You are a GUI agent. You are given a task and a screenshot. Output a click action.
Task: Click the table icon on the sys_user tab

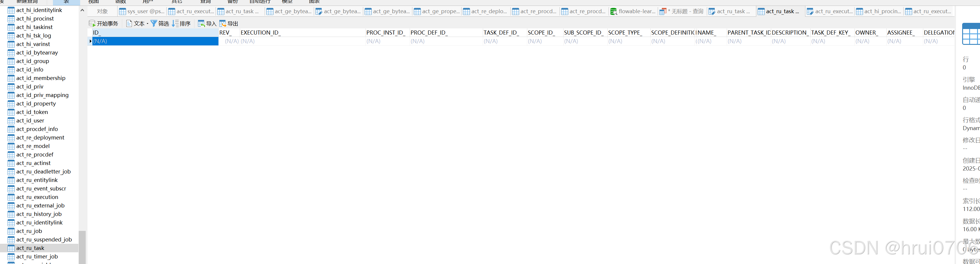pos(123,11)
